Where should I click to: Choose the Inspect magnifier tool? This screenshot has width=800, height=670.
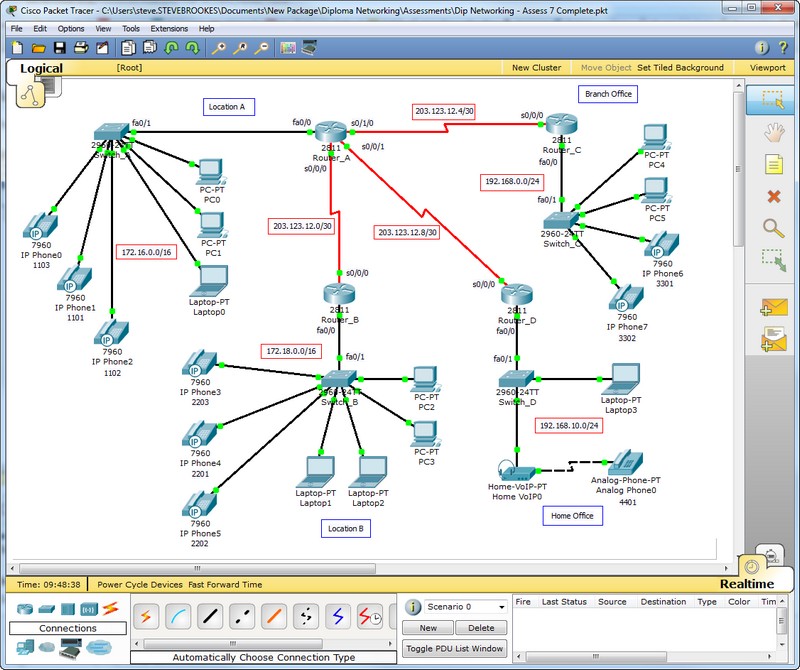tap(774, 228)
